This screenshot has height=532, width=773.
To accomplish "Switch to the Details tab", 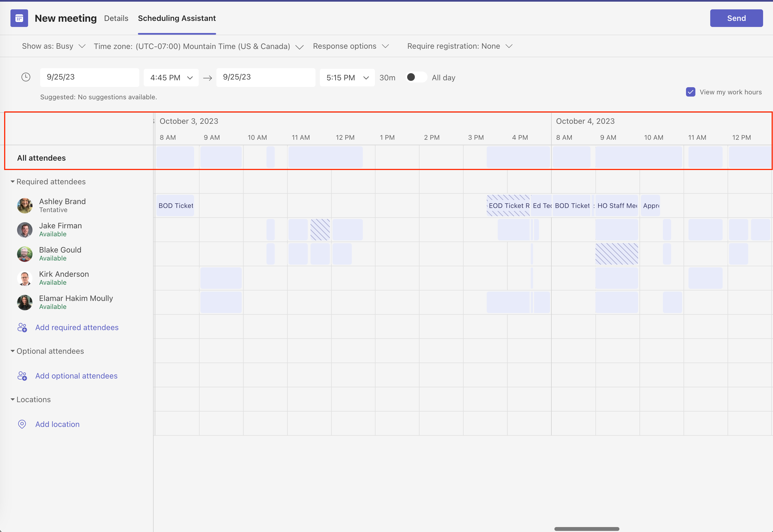I will tap(116, 18).
